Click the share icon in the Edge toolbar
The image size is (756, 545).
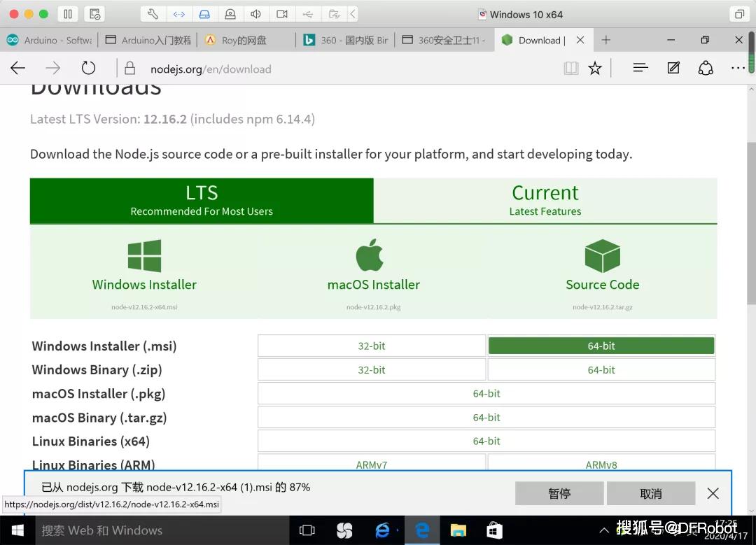(x=706, y=68)
